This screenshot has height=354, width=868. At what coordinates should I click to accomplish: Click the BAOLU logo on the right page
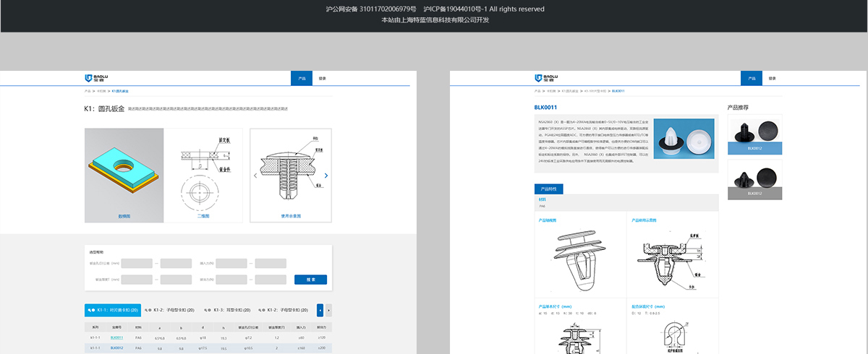pyautogui.click(x=546, y=78)
